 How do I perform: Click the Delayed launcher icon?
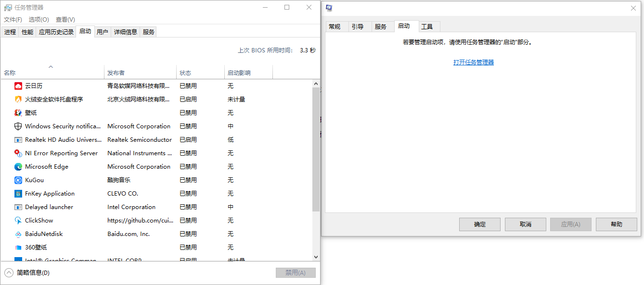(x=18, y=207)
